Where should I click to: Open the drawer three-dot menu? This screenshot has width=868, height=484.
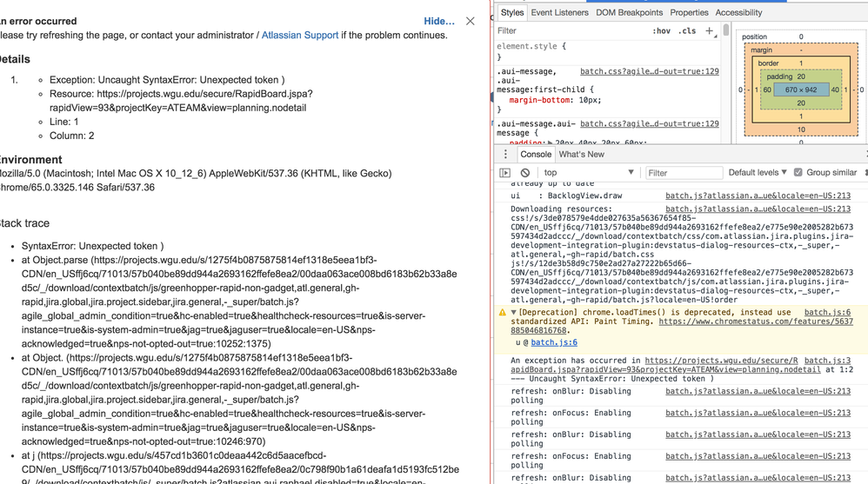(504, 155)
